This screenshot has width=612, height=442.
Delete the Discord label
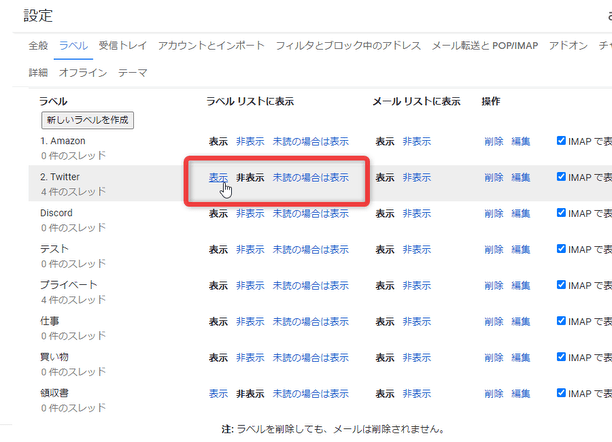[494, 214]
